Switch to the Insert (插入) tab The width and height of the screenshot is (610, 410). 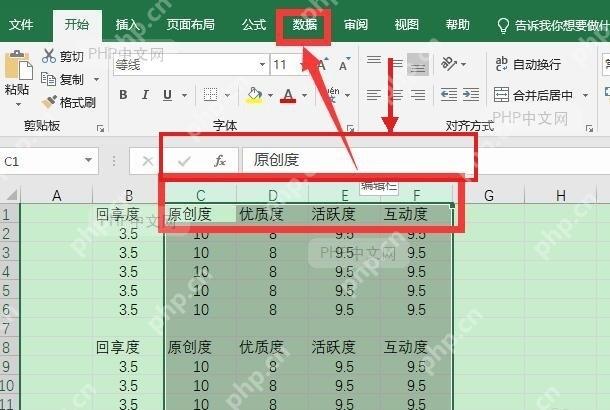(127, 25)
